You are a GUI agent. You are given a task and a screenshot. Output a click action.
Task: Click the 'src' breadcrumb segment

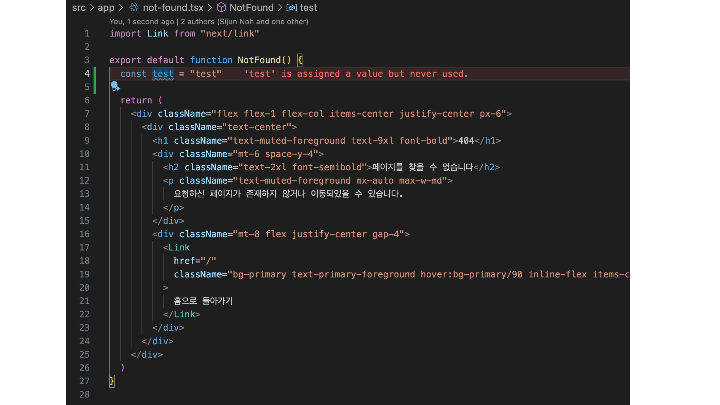pyautogui.click(x=79, y=8)
